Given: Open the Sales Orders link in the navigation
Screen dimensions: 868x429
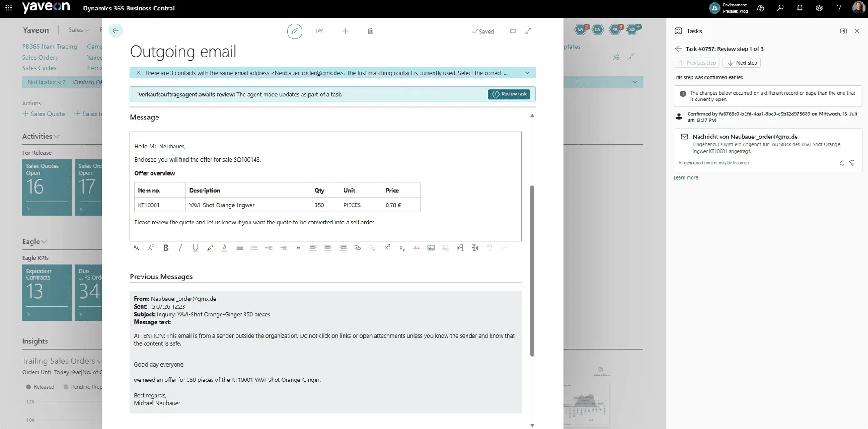Looking at the screenshot, I should click(40, 57).
